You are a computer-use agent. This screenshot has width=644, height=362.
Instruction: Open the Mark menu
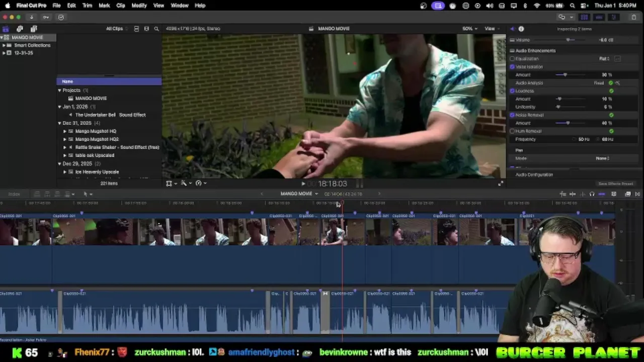(104, 6)
